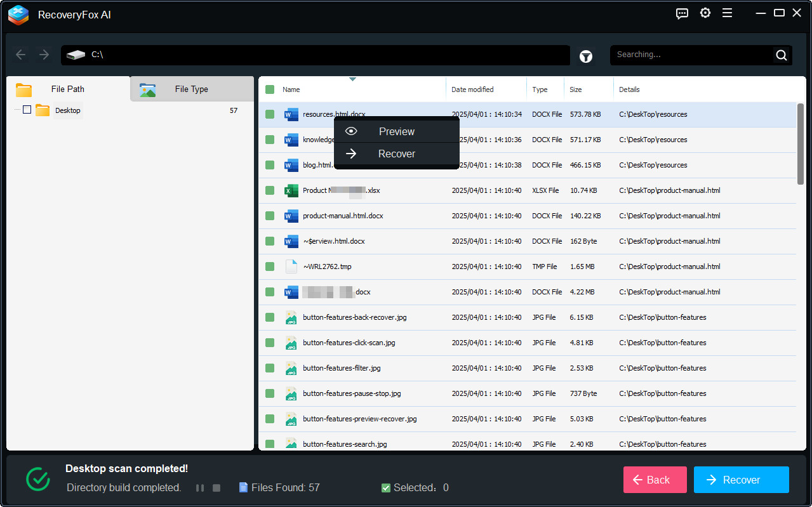Click the drive icon in the path bar

click(x=76, y=55)
